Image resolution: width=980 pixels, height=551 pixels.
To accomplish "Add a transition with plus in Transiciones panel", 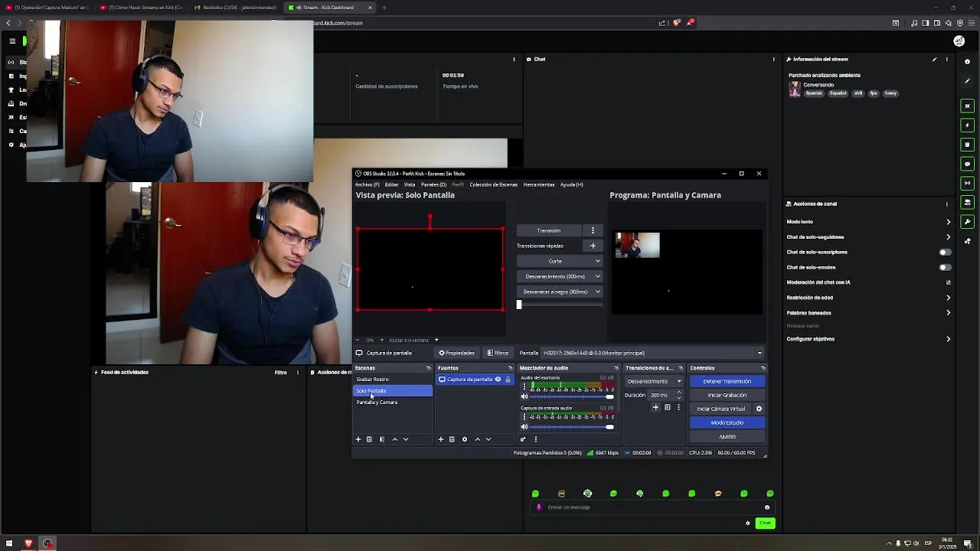I will pos(655,408).
